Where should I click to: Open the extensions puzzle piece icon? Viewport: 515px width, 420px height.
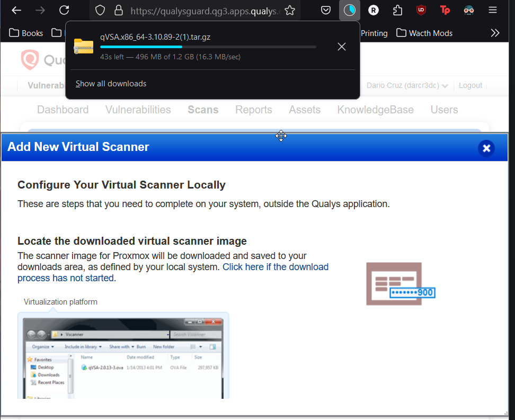397,11
